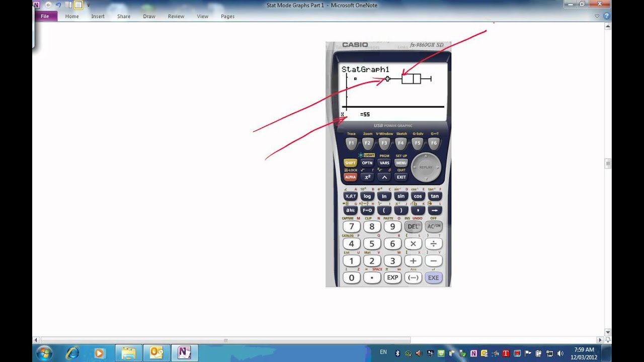
Task: Click the horizontal scrollbar left arrow
Action: coord(36,340)
